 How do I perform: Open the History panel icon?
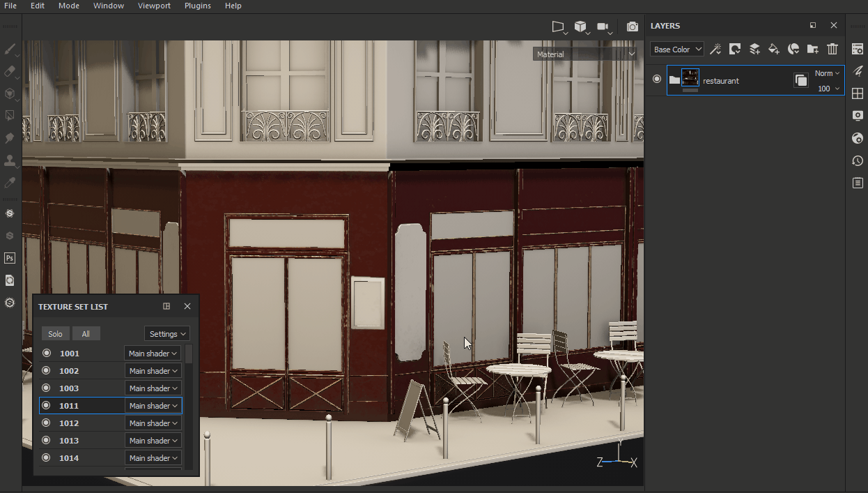click(x=858, y=161)
